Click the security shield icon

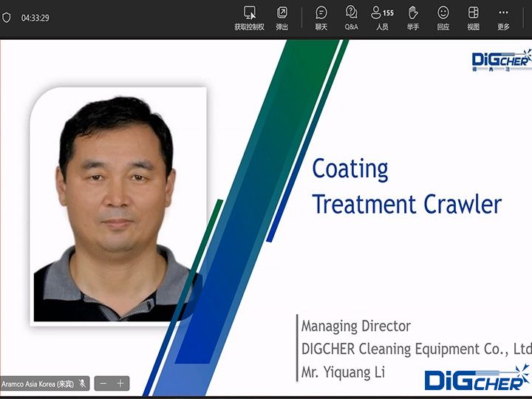pyautogui.click(x=7, y=18)
